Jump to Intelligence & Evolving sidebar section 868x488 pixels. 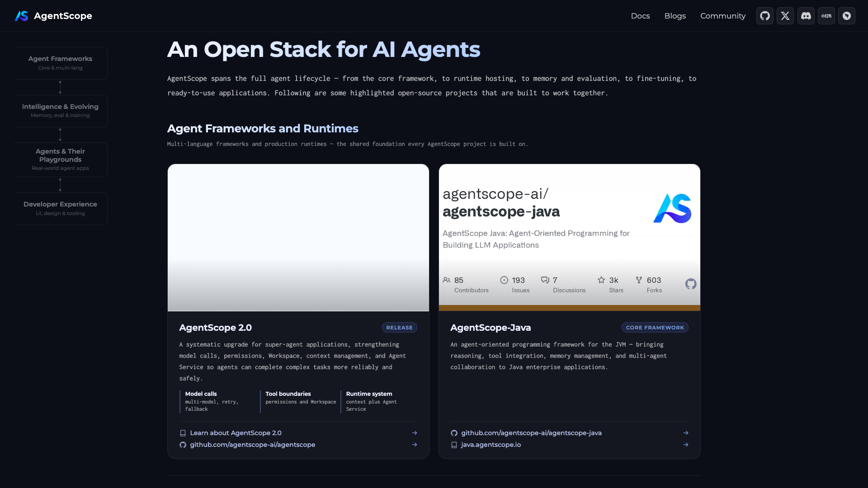(61, 111)
